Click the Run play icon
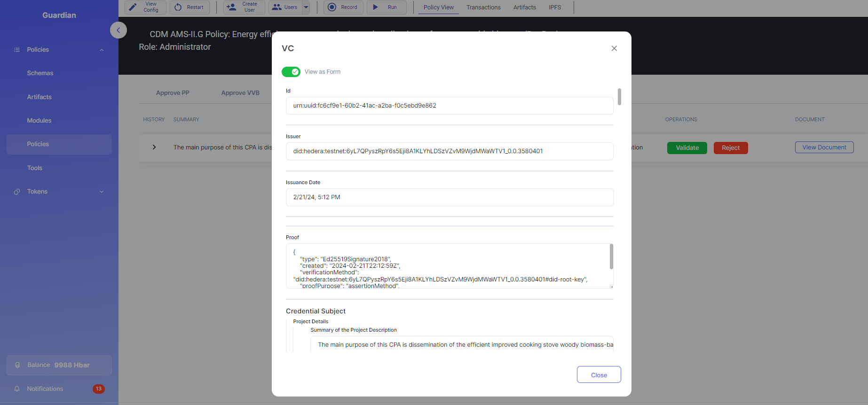 tap(375, 7)
